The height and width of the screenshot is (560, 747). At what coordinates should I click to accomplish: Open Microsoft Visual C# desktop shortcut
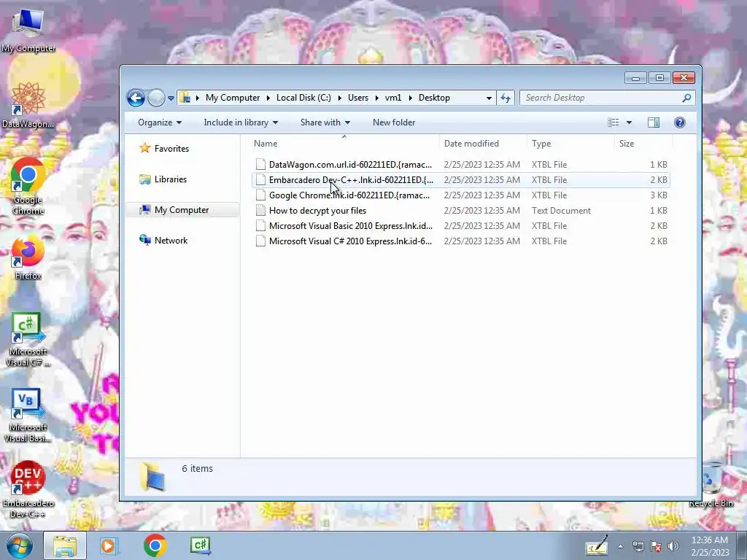click(x=28, y=340)
